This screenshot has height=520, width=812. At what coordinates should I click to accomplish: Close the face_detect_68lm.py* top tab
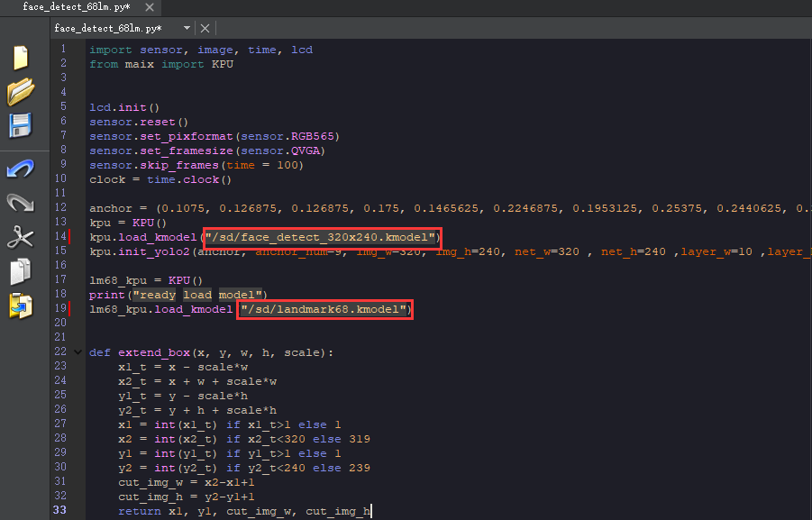(147, 7)
